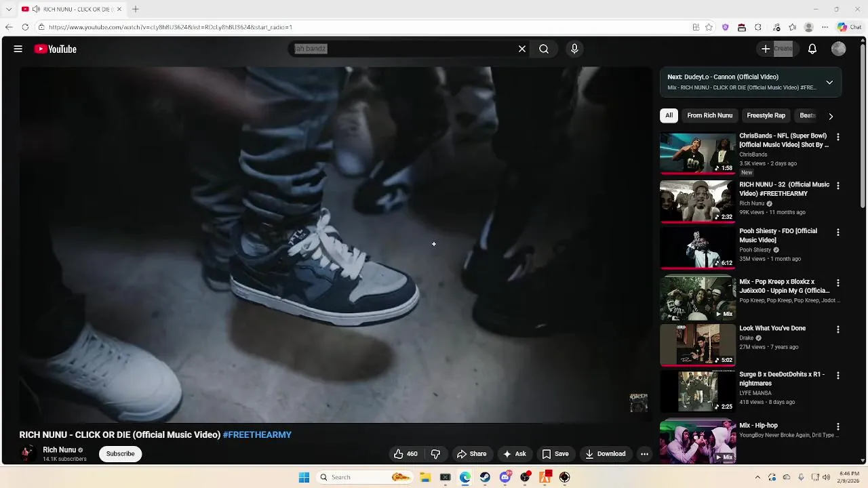Screen dimensions: 868x488
Task: Open Surge B x DeeDotDohits nightmares title
Action: click(x=782, y=378)
